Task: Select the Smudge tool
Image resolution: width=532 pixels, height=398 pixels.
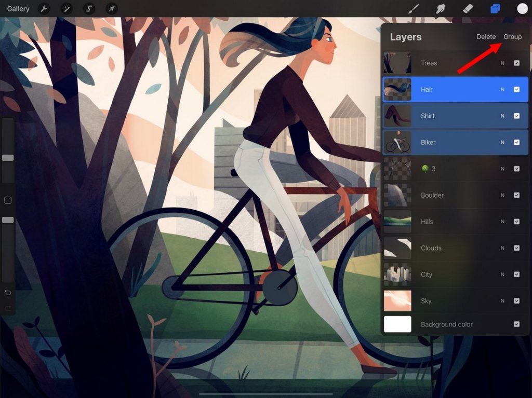Action: 440,8
